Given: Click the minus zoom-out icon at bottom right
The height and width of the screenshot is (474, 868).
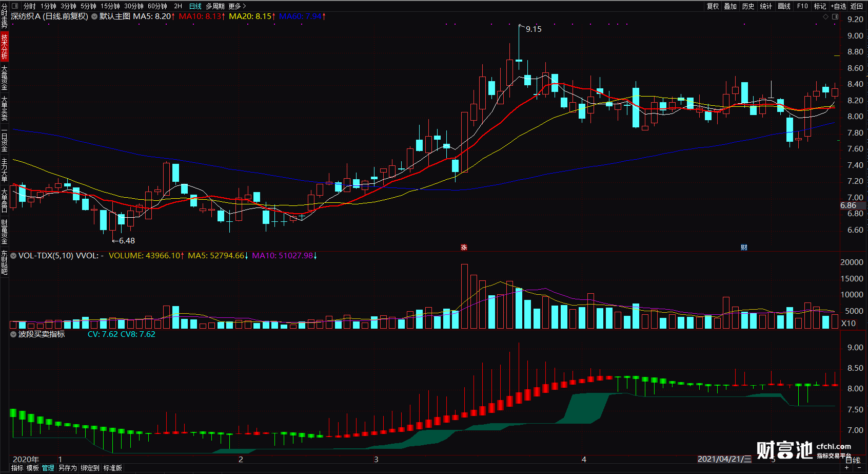Looking at the screenshot, I should (859, 468).
